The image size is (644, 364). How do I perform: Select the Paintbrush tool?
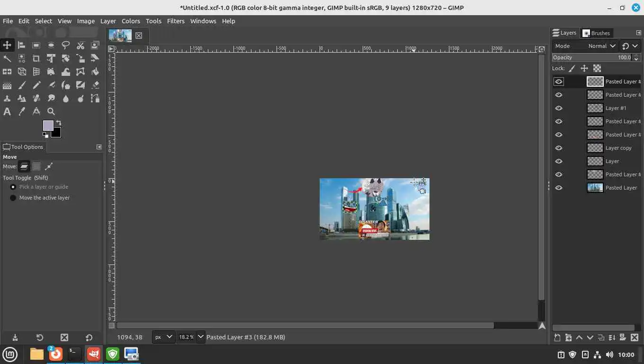(21, 85)
